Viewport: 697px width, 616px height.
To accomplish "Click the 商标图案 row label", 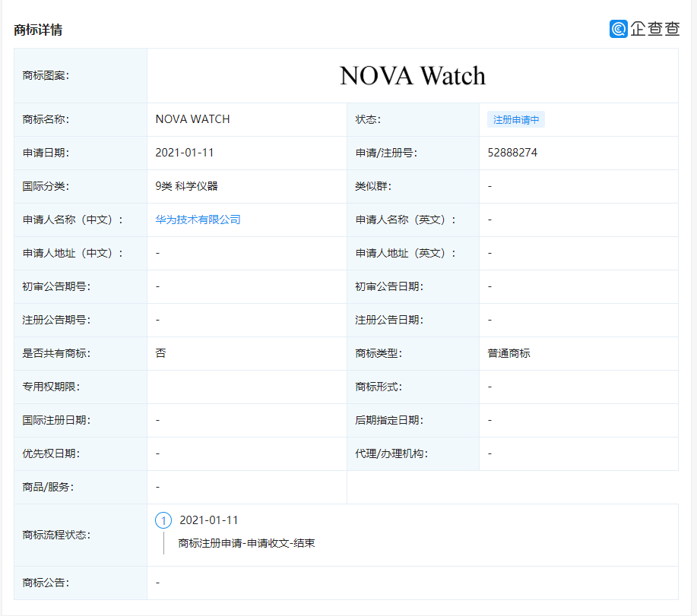I will click(46, 76).
